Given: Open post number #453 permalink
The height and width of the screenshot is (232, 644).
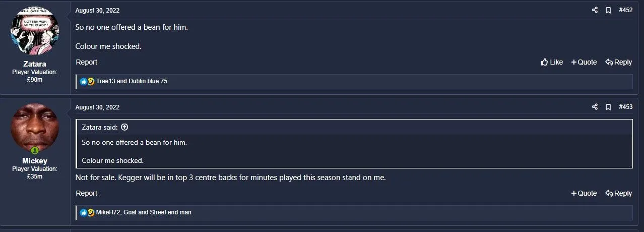Looking at the screenshot, I should point(625,107).
